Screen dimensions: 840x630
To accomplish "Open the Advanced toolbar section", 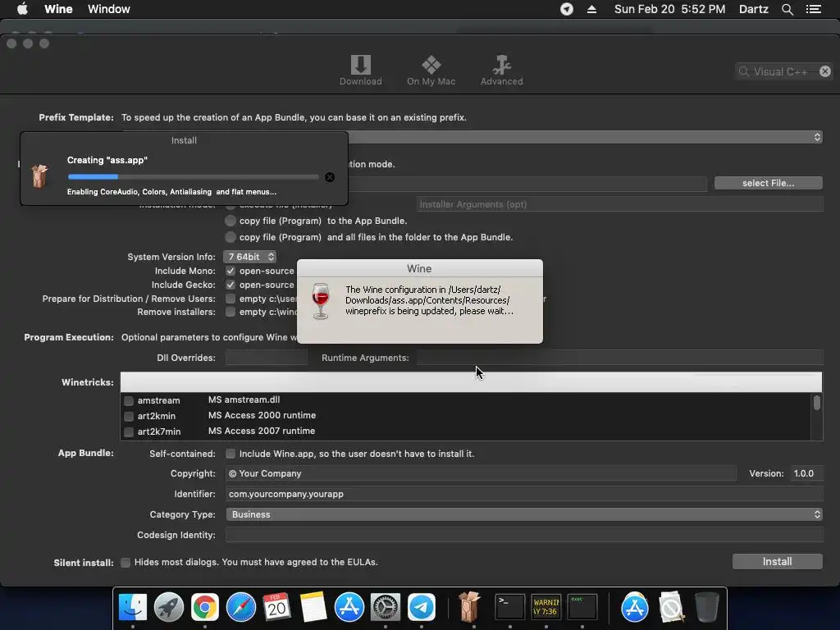I will point(501,71).
